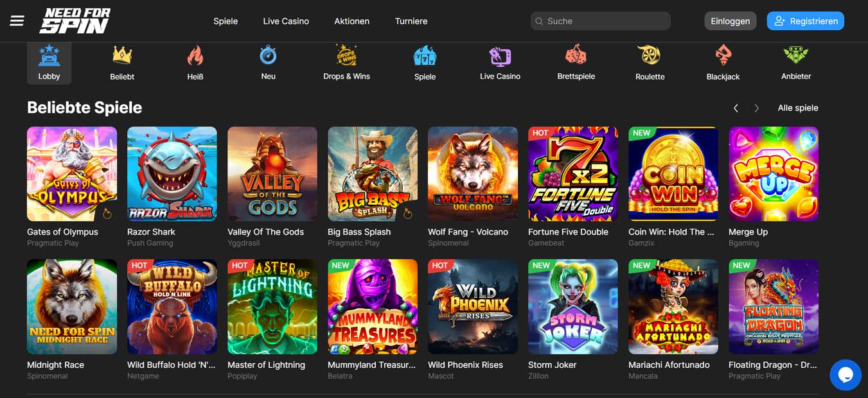Open the hamburger menu
Image resolution: width=868 pixels, height=398 pixels.
click(x=17, y=20)
